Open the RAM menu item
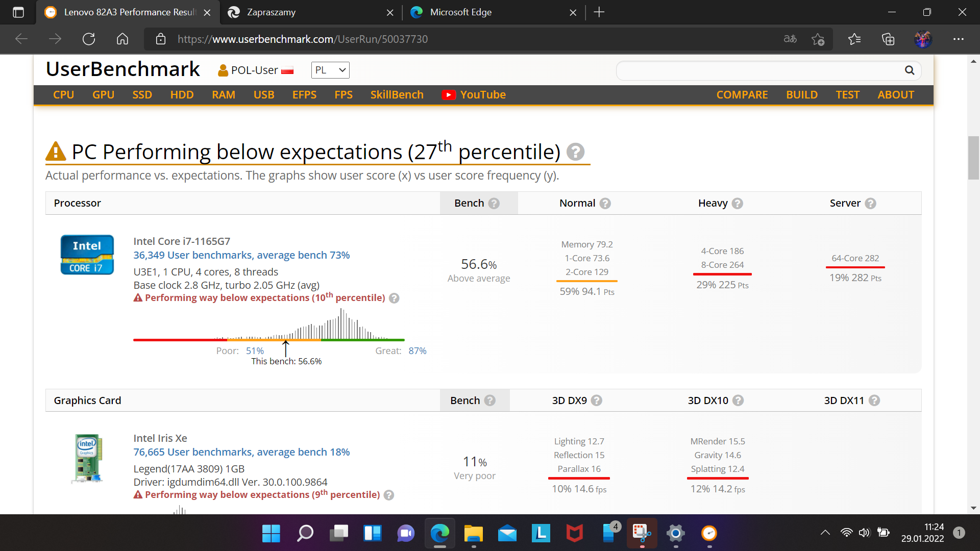Viewport: 980px width, 551px height. click(224, 95)
